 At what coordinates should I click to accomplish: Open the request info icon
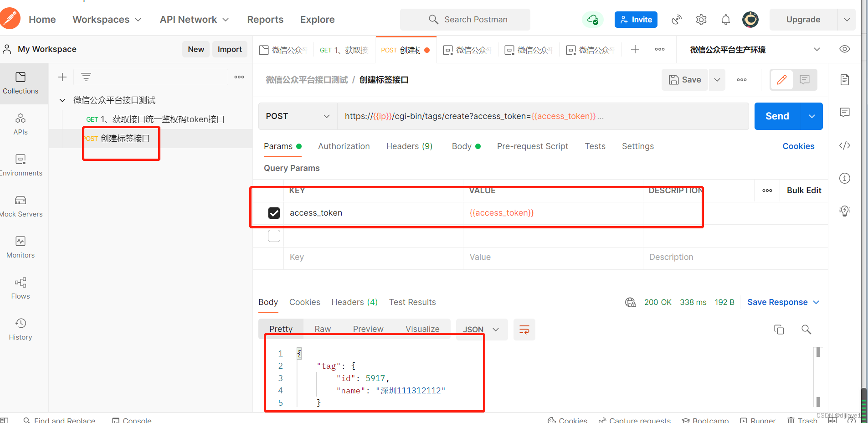845,178
